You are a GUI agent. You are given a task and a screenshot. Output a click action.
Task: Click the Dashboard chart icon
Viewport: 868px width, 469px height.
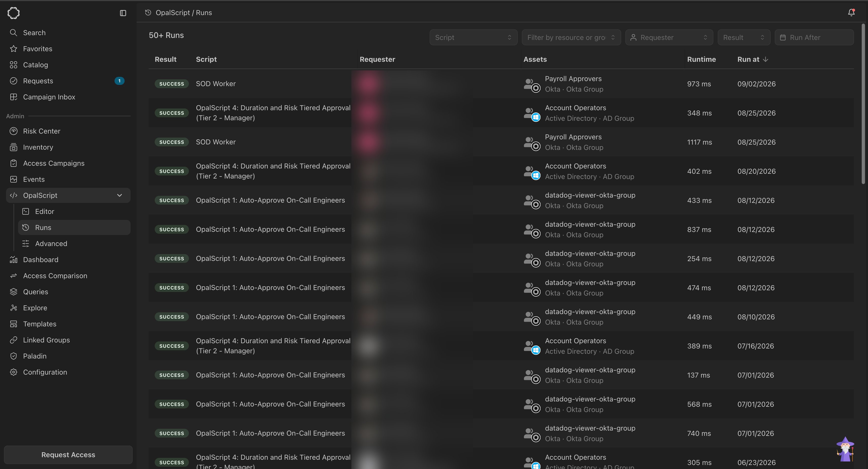(x=14, y=260)
